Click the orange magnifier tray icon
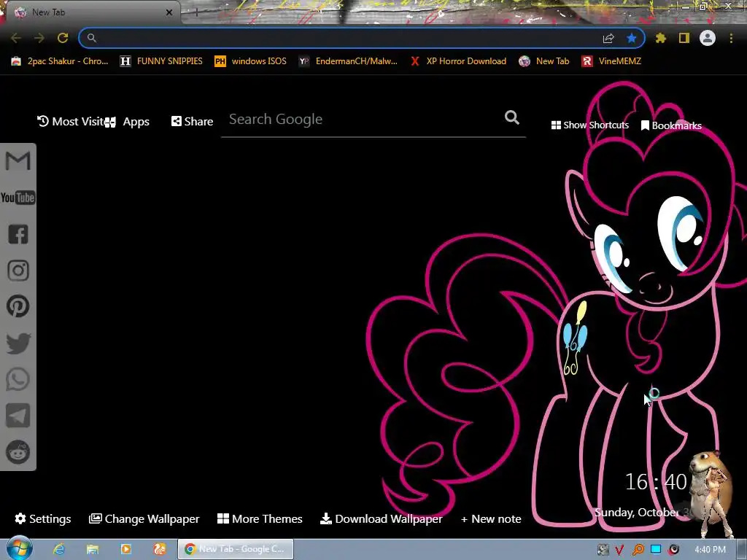The image size is (747, 560). tap(638, 550)
